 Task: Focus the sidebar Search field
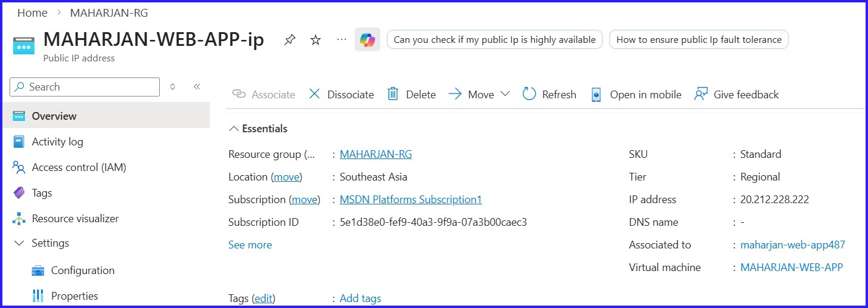point(85,87)
